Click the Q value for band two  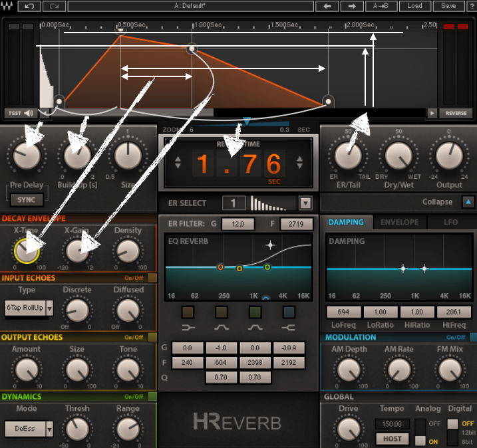[x=221, y=377]
